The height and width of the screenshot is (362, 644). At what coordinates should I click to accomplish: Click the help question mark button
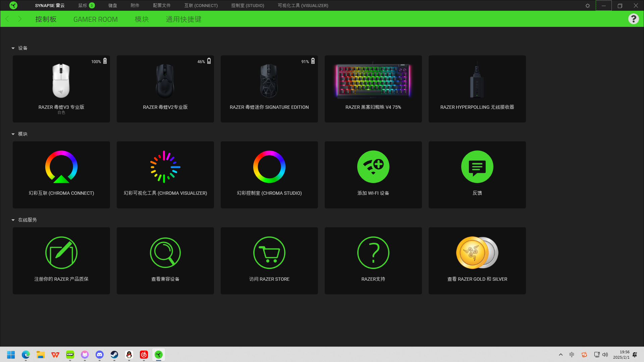coord(634,19)
